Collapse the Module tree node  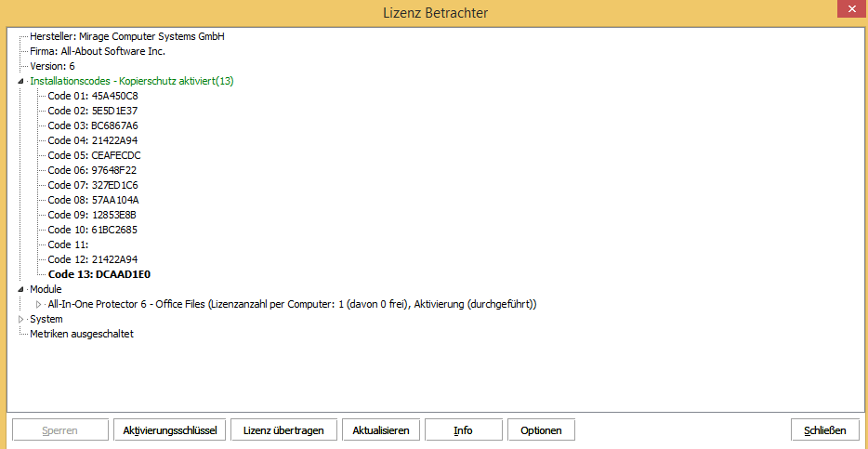click(x=21, y=290)
